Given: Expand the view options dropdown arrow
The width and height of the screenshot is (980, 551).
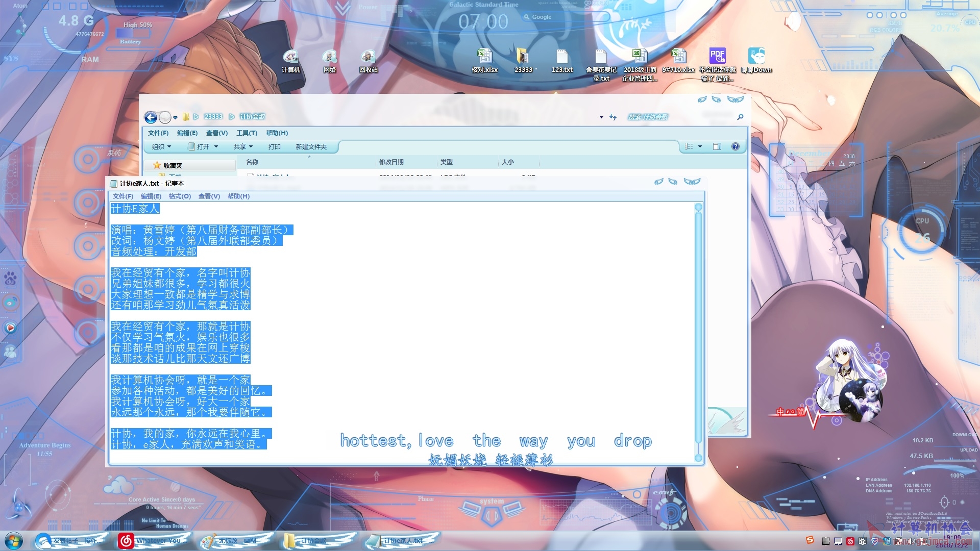Looking at the screenshot, I should point(700,147).
